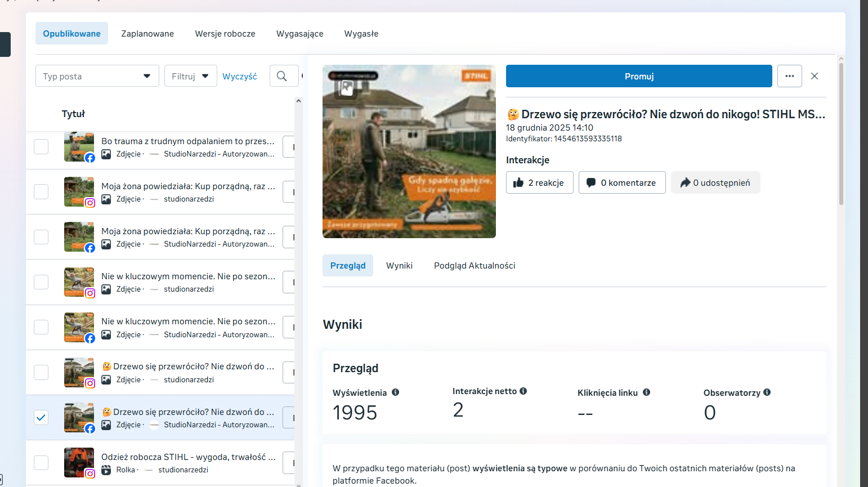
Task: Click the blue Promuj button
Action: 639,76
